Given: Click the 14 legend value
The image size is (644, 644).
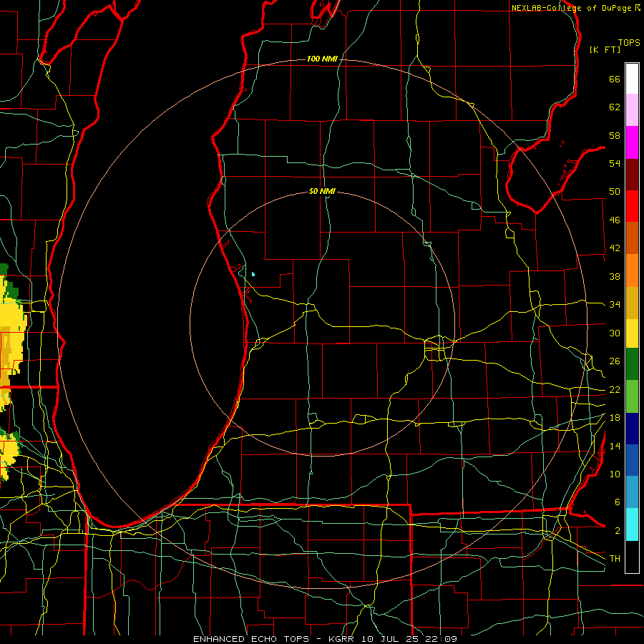Looking at the screenshot, I should pos(615,446).
